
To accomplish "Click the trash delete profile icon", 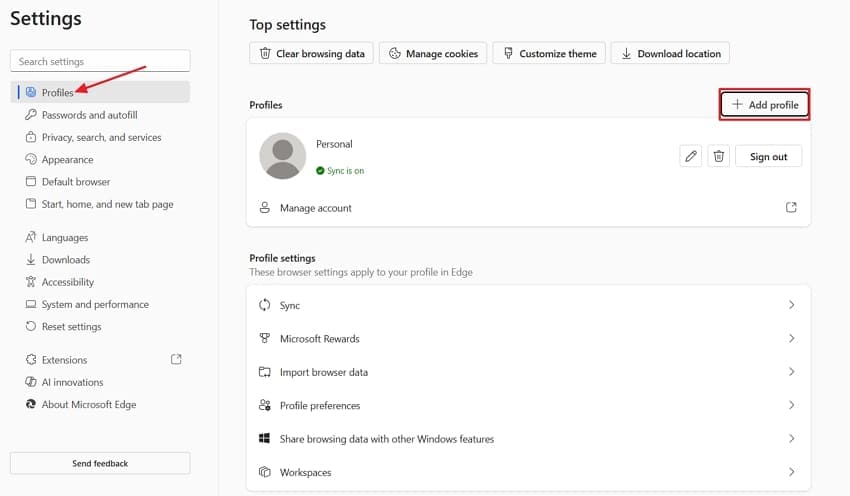I will [719, 157].
